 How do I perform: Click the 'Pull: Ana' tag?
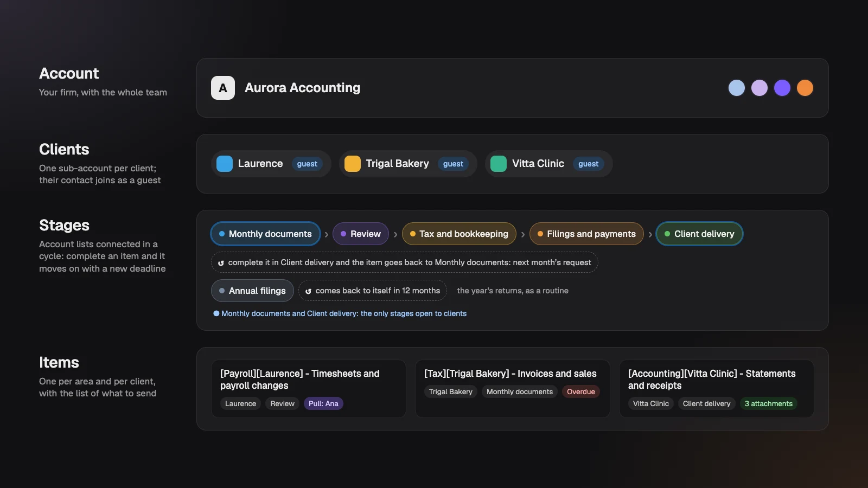pyautogui.click(x=323, y=403)
